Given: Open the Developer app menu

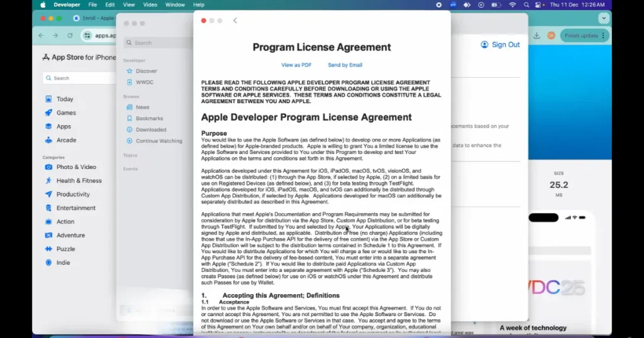Looking at the screenshot, I should click(x=67, y=5).
